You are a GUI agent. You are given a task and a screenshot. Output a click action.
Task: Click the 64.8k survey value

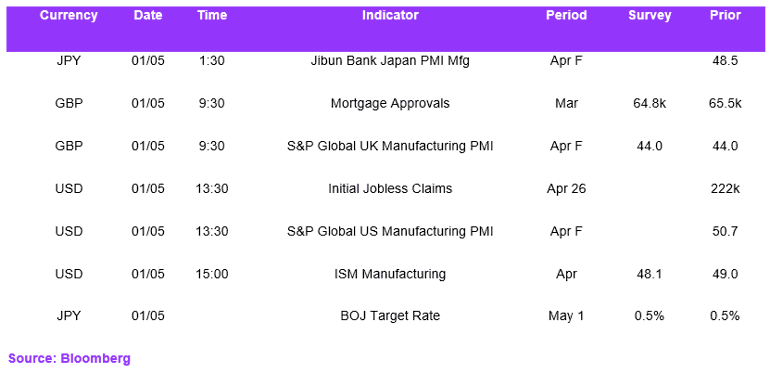[650, 104]
